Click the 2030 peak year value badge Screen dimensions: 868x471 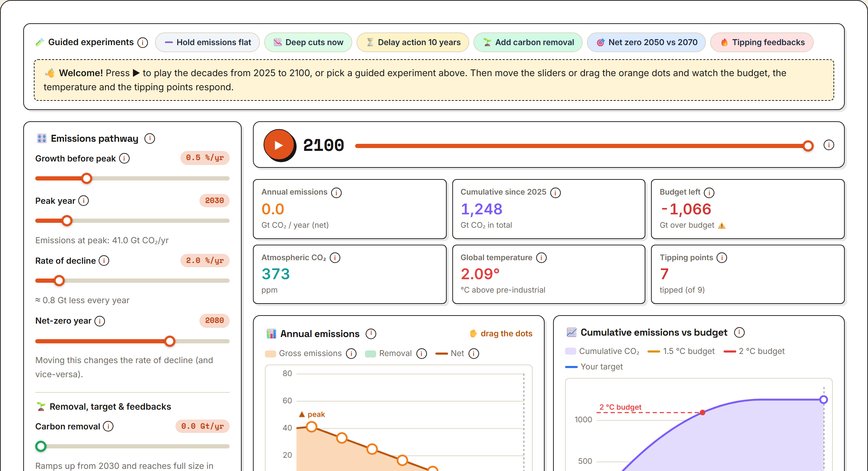215,201
